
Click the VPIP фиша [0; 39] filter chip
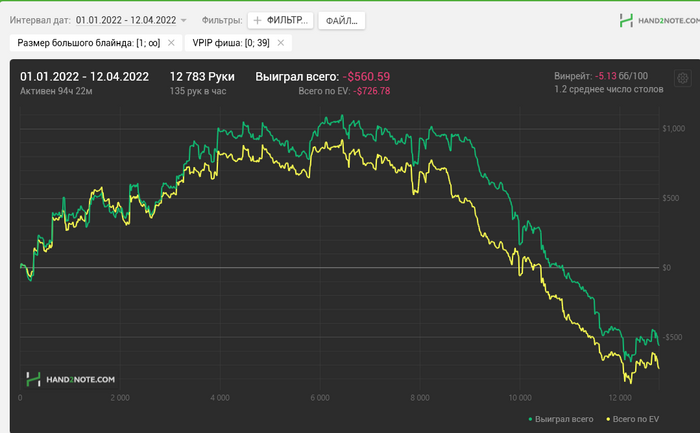238,43
